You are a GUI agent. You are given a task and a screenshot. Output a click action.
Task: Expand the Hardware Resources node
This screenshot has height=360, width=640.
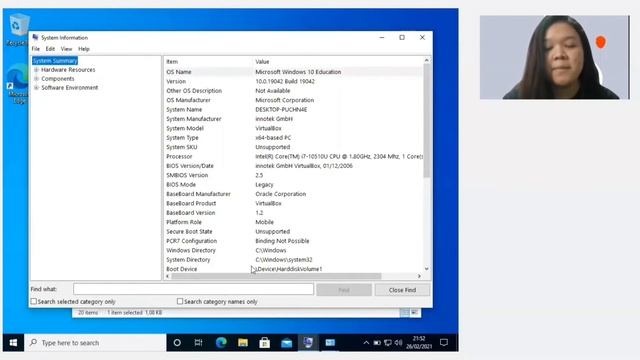pos(36,70)
